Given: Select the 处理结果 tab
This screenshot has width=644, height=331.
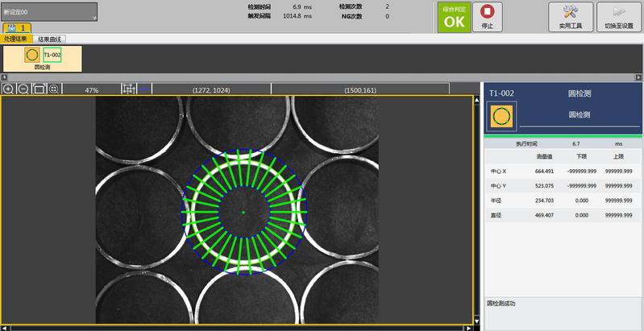Looking at the screenshot, I should [15, 39].
